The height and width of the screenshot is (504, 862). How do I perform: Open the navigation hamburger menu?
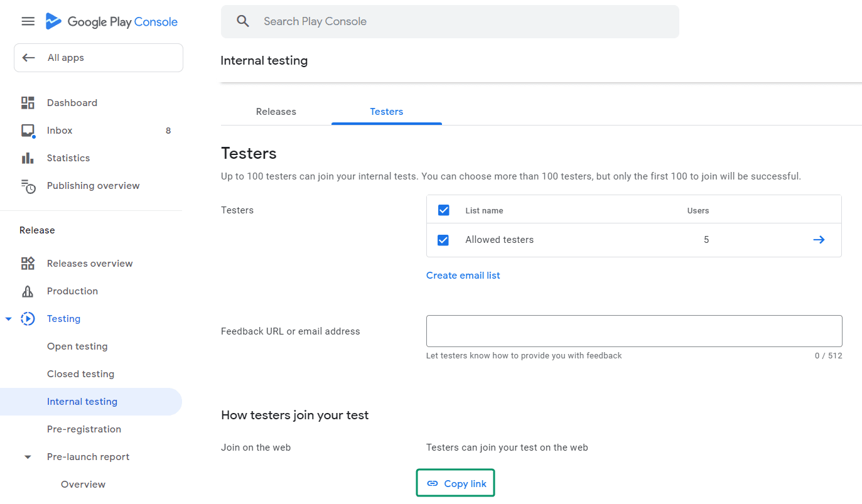[x=28, y=21]
